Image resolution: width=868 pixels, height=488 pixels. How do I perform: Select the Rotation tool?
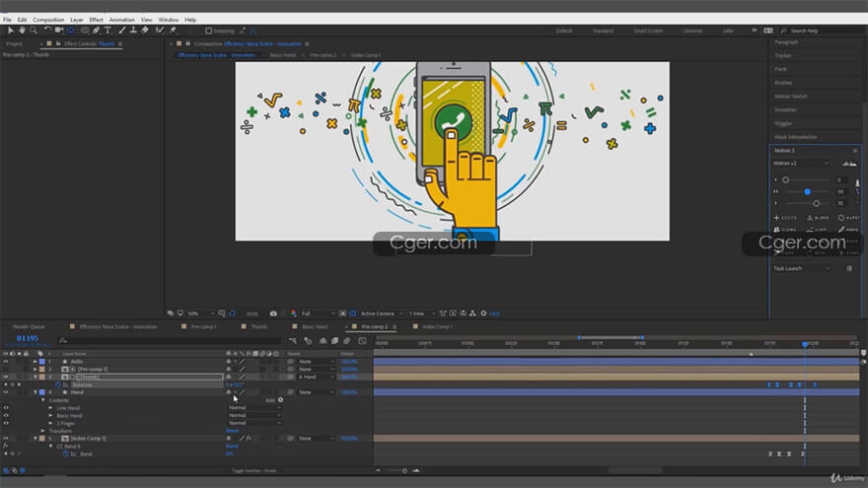(x=47, y=31)
